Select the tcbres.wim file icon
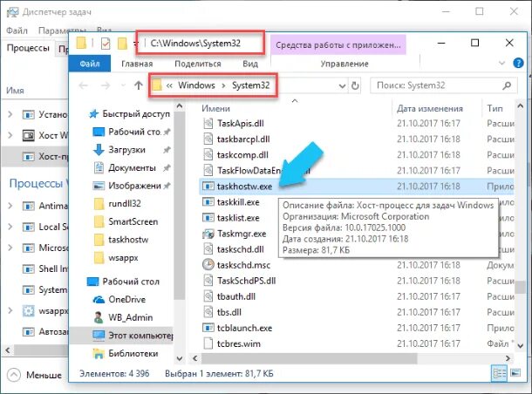Image resolution: width=532 pixels, height=394 pixels. coord(208,343)
